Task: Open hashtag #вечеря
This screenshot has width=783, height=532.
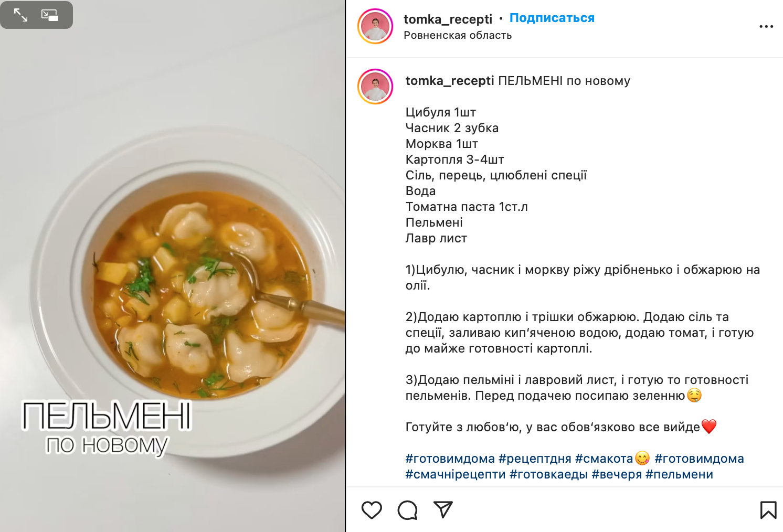Action: [617, 474]
